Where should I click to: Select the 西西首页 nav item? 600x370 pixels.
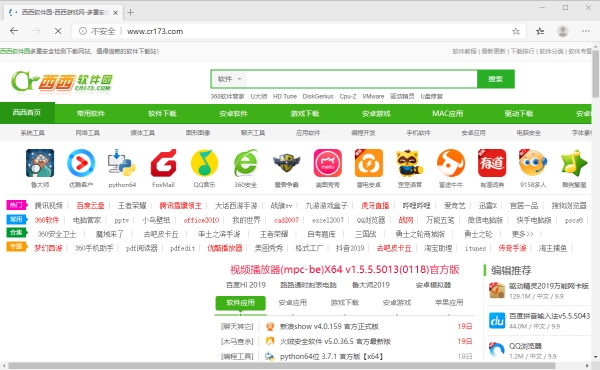point(27,112)
